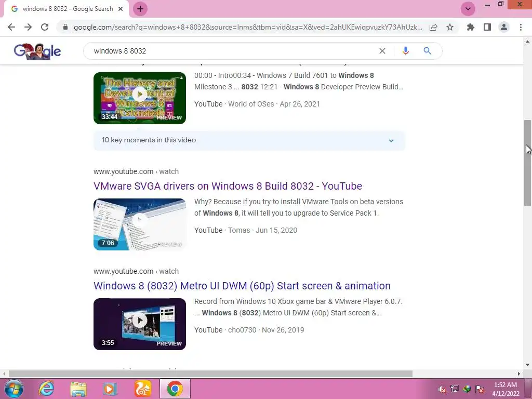Play the 7:06 VMware SVGA video thumbnail
Viewport: 532px width, 399px height.
pos(140,224)
